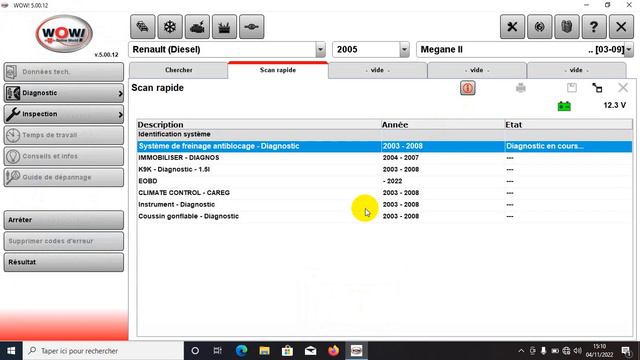Select the Instrument - Diagnostic row
This screenshot has width=640, height=360.
(x=384, y=204)
